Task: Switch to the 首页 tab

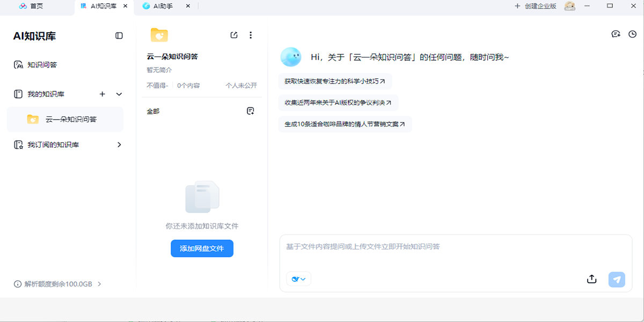Action: (31, 6)
